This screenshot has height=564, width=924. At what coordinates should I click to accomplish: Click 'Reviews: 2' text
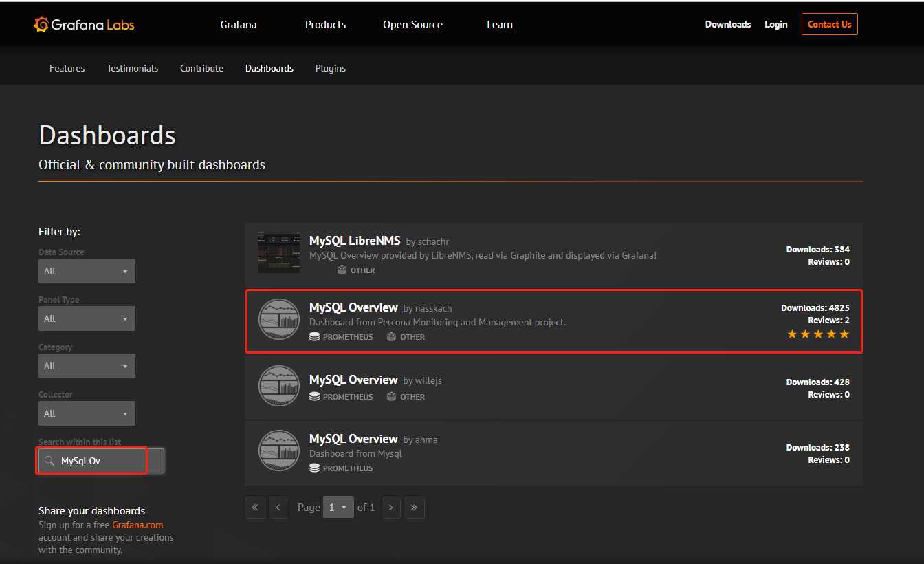(829, 320)
